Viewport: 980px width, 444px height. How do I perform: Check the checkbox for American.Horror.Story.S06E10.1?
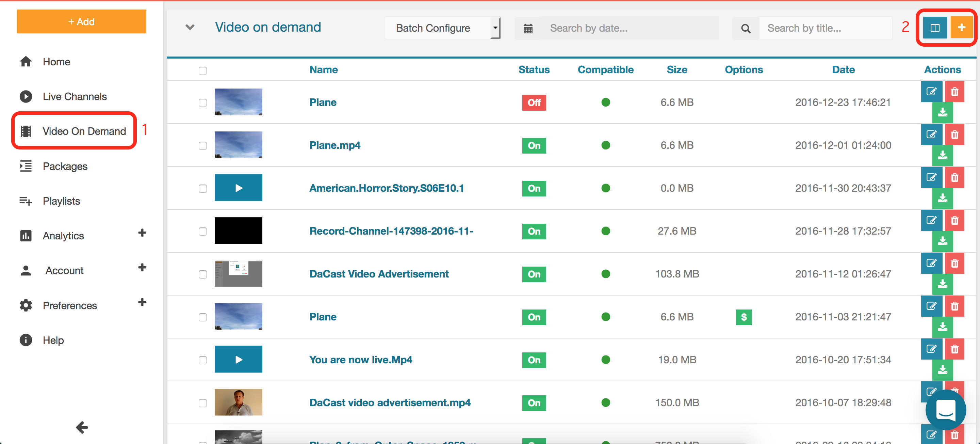[x=203, y=188]
